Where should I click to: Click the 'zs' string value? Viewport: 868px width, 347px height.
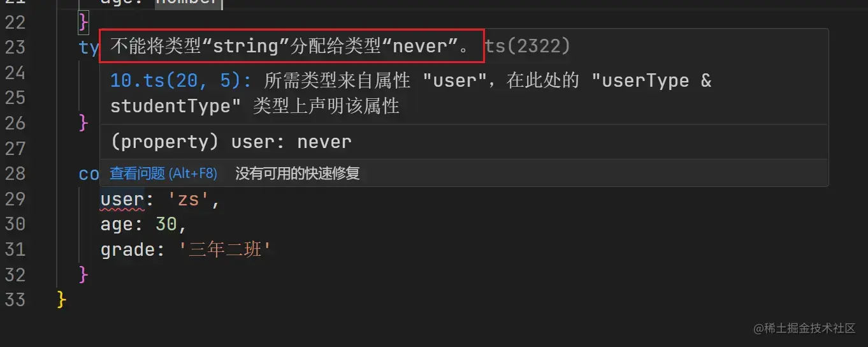tap(189, 200)
